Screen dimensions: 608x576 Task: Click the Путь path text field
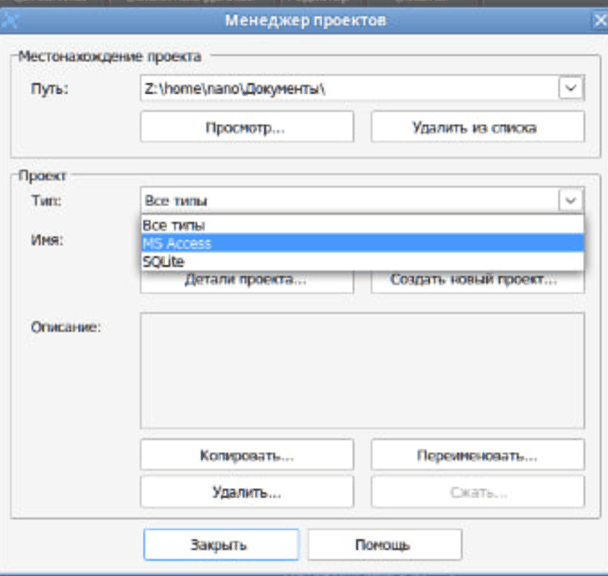[x=348, y=89]
